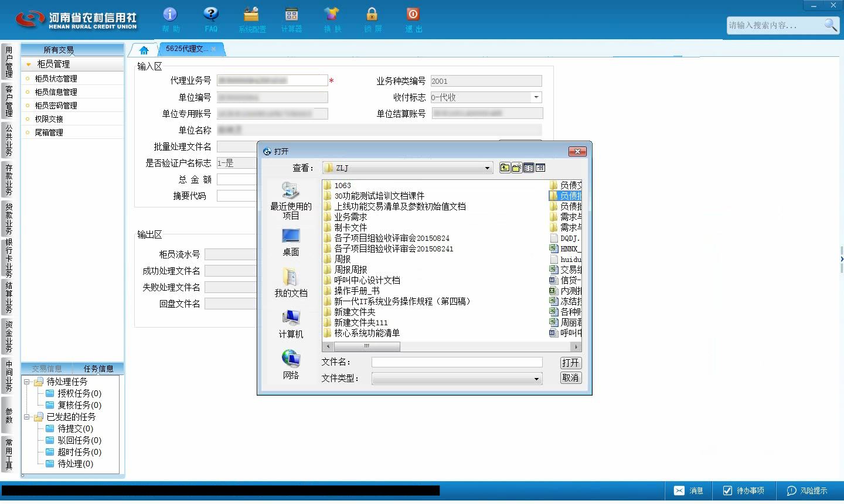
Task: Go to the home tab icon
Action: [144, 50]
